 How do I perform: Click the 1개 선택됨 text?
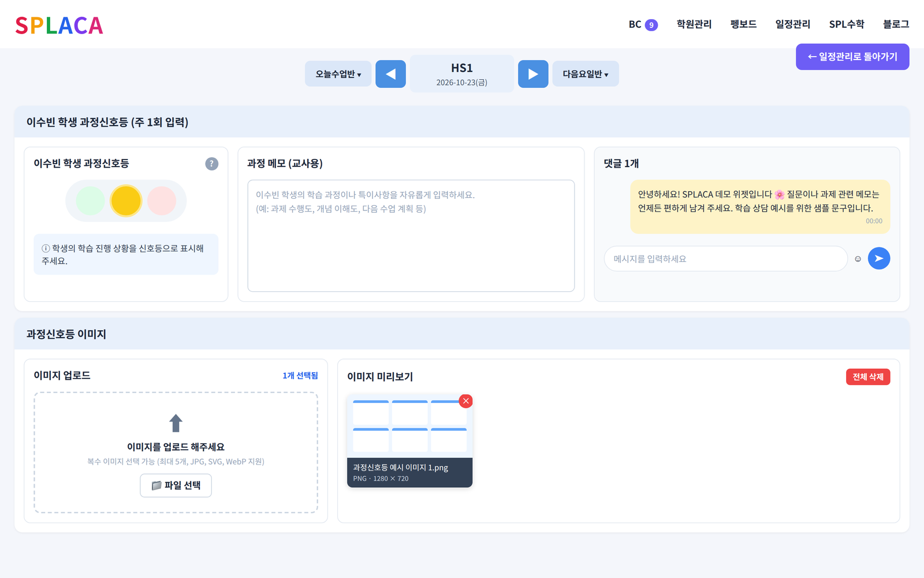click(300, 376)
